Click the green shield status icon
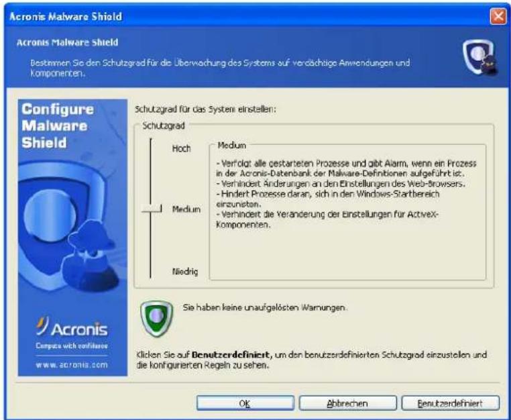Viewport: 511px width, 420px height. (156, 319)
